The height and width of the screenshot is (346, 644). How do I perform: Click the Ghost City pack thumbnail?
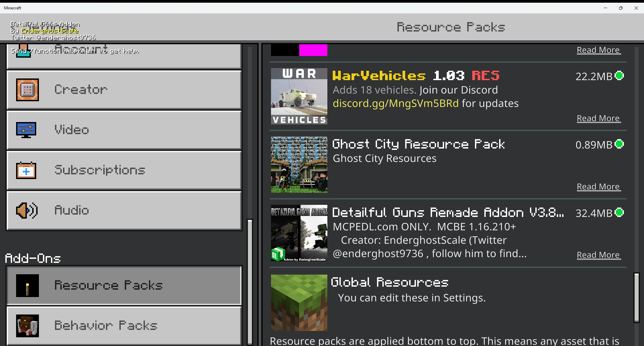pyautogui.click(x=299, y=165)
